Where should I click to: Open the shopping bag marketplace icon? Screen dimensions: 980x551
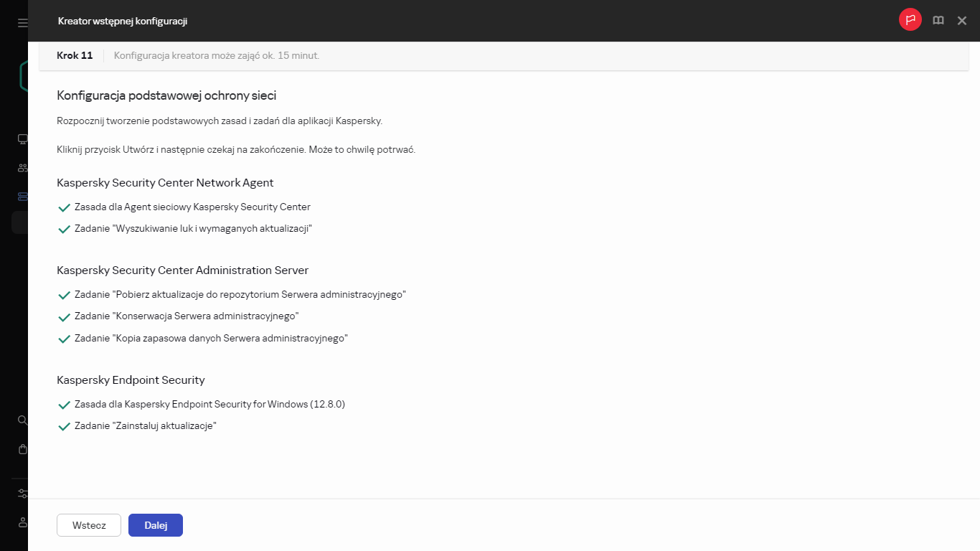pyautogui.click(x=23, y=449)
